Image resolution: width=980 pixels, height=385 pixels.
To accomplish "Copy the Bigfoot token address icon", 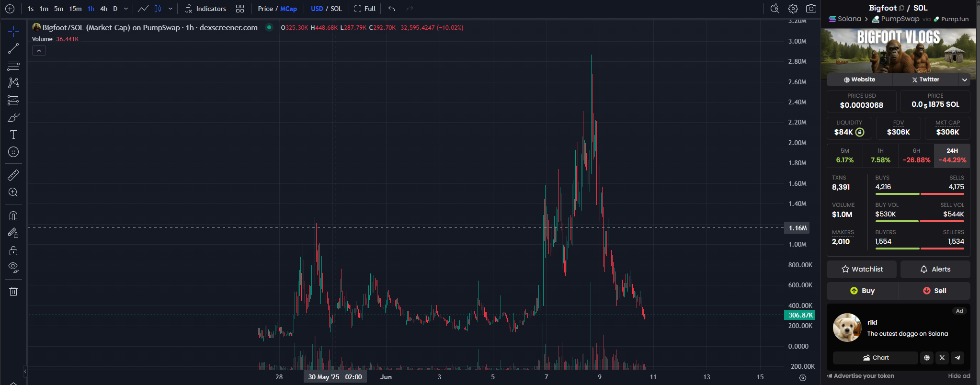I will point(901,8).
